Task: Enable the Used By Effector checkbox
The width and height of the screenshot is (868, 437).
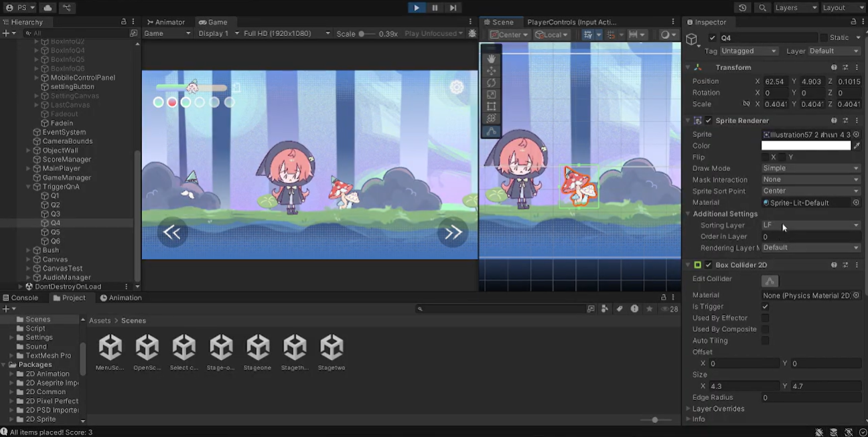Action: pos(765,318)
